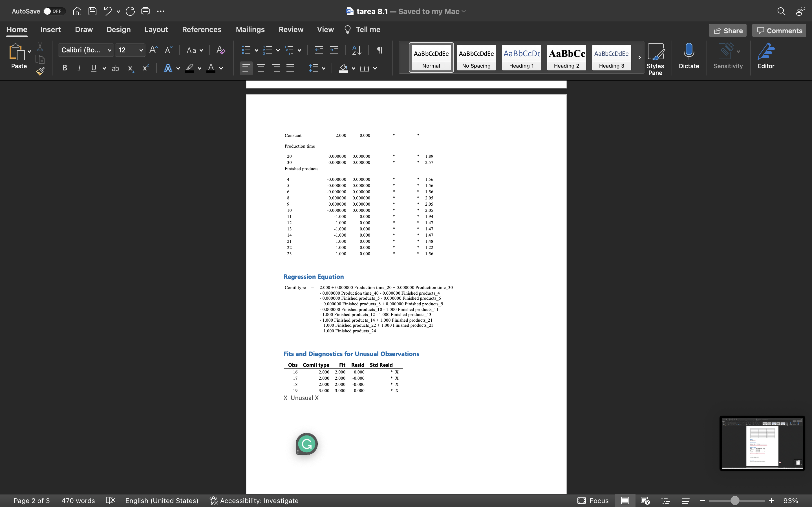Apply the Sort command
This screenshot has height=507, width=812.
(x=356, y=50)
